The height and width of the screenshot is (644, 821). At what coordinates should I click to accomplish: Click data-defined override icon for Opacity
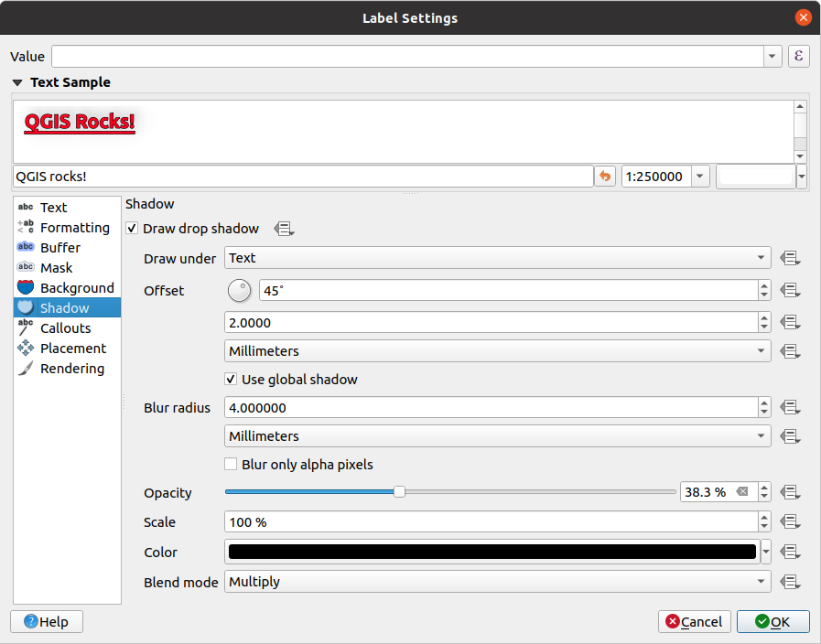(791, 493)
